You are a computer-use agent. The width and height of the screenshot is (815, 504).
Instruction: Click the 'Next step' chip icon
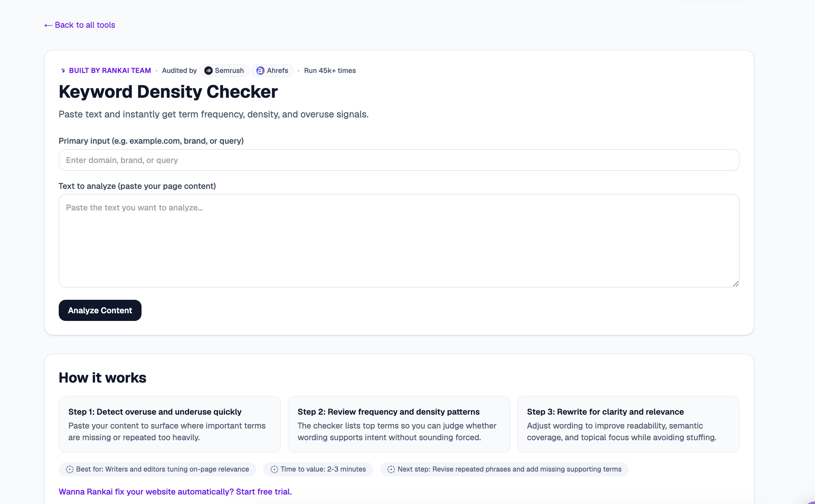391,469
